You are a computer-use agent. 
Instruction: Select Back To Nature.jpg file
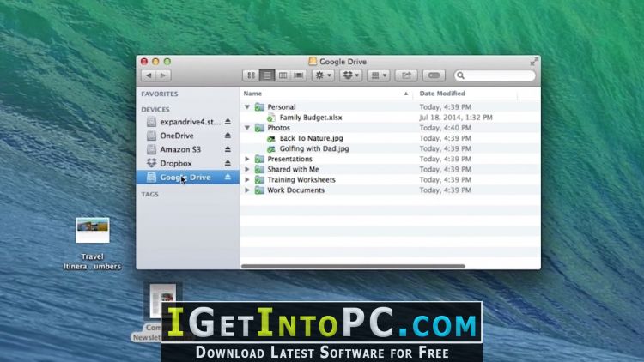(312, 138)
